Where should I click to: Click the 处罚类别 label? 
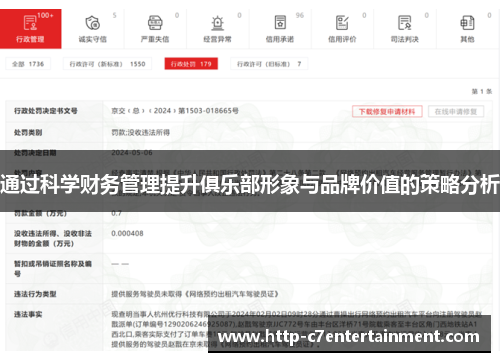coord(28,133)
